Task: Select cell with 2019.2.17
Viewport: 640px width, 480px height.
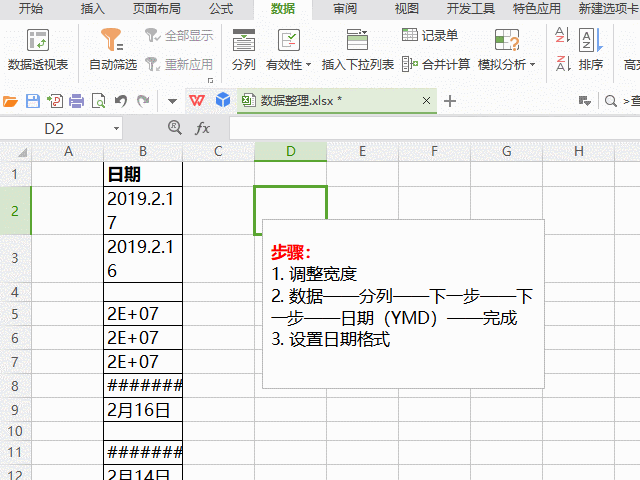Action: (143, 211)
